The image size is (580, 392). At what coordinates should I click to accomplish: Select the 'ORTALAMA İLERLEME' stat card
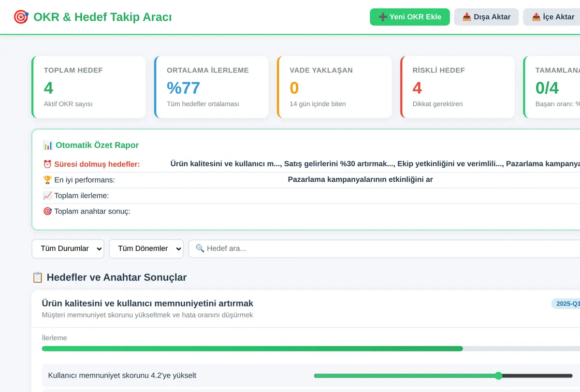[x=212, y=87]
